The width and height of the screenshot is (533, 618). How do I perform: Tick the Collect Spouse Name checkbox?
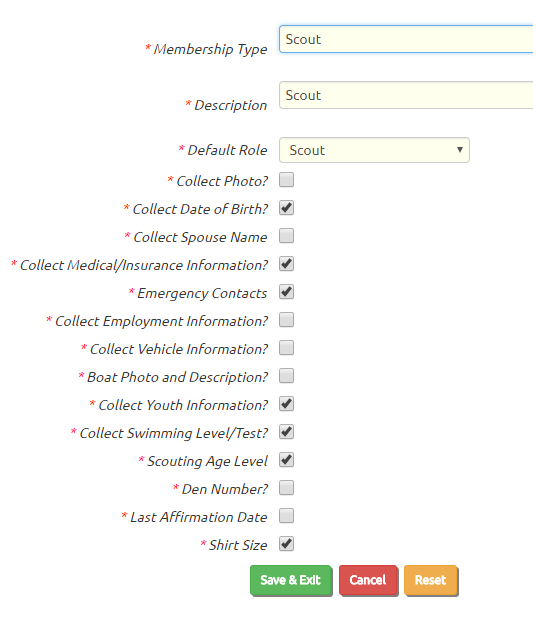(286, 236)
